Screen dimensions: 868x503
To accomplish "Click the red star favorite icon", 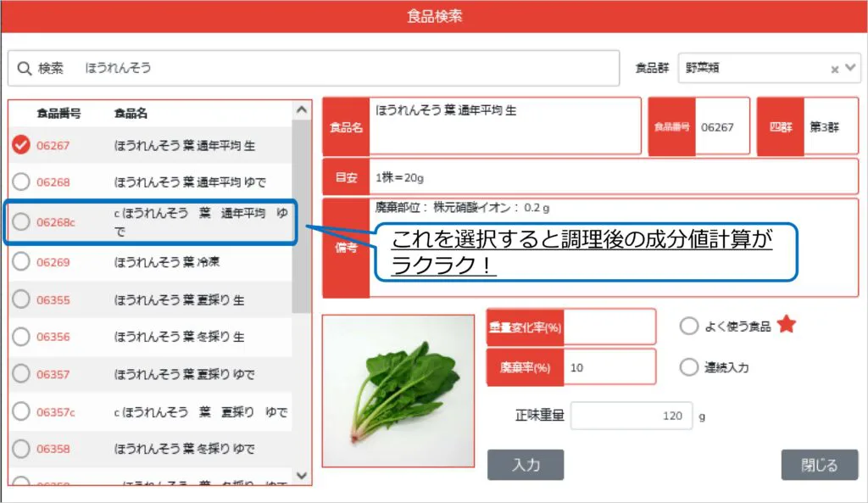I will point(786,325).
